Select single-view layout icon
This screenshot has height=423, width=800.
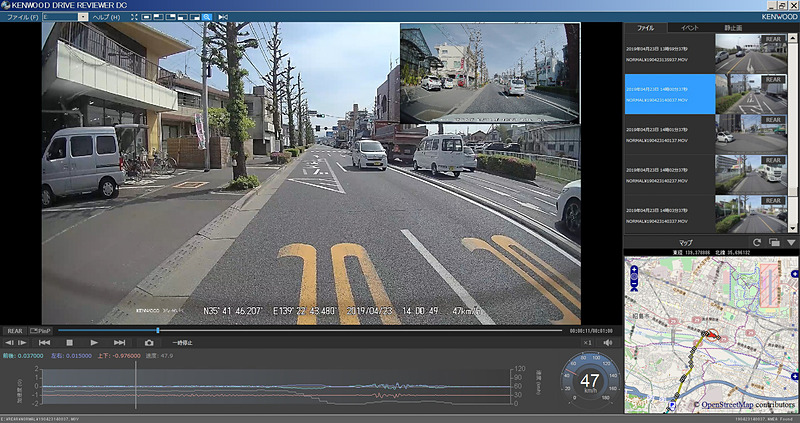click(146, 17)
